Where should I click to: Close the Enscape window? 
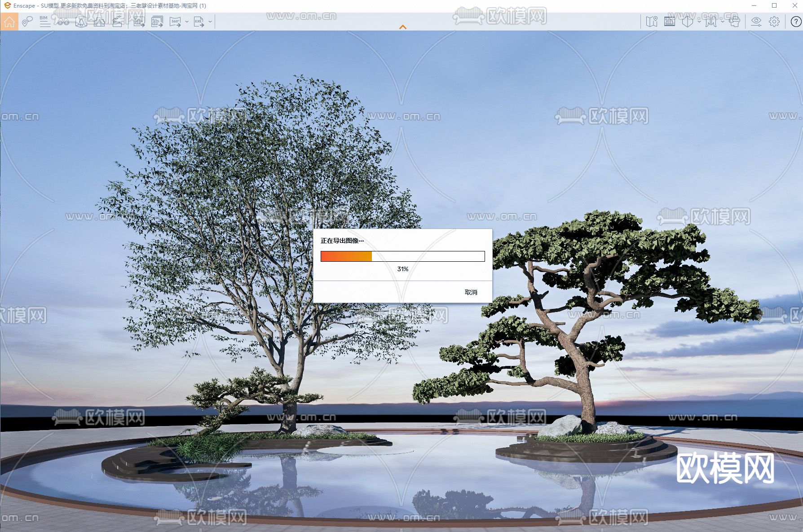tap(794, 5)
